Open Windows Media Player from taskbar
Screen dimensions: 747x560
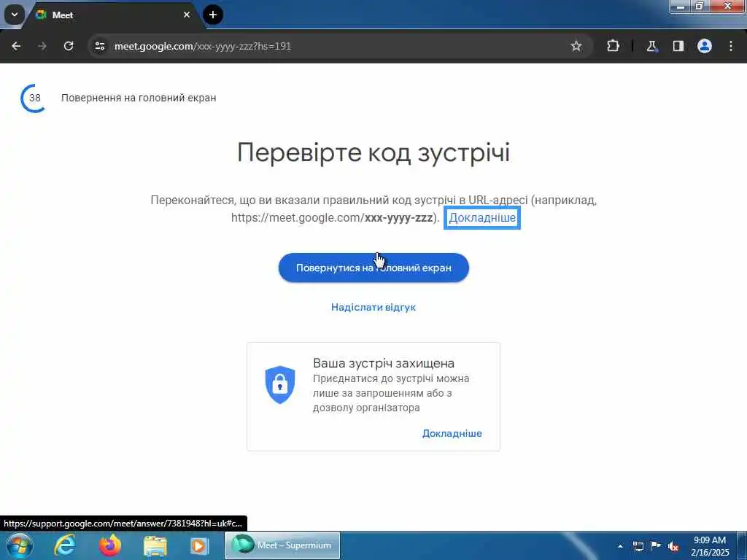pyautogui.click(x=199, y=545)
